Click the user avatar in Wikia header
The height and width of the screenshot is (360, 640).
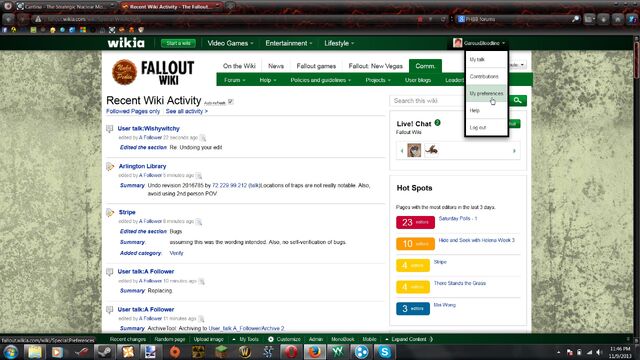click(x=458, y=43)
